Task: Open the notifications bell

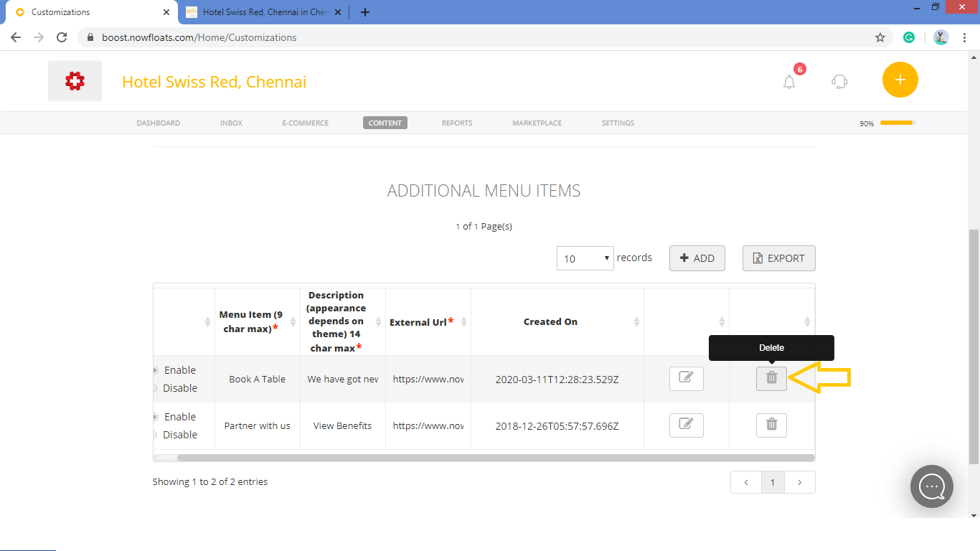Action: point(789,81)
